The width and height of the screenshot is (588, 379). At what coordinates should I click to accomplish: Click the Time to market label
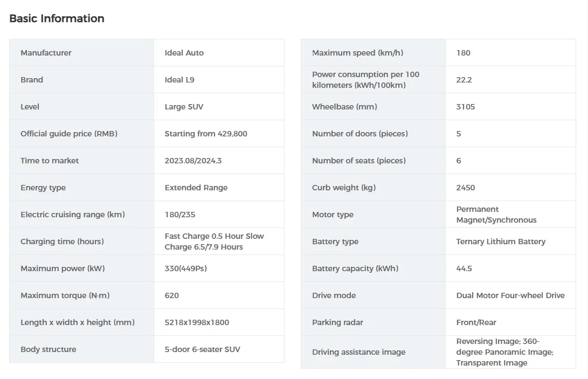50,161
